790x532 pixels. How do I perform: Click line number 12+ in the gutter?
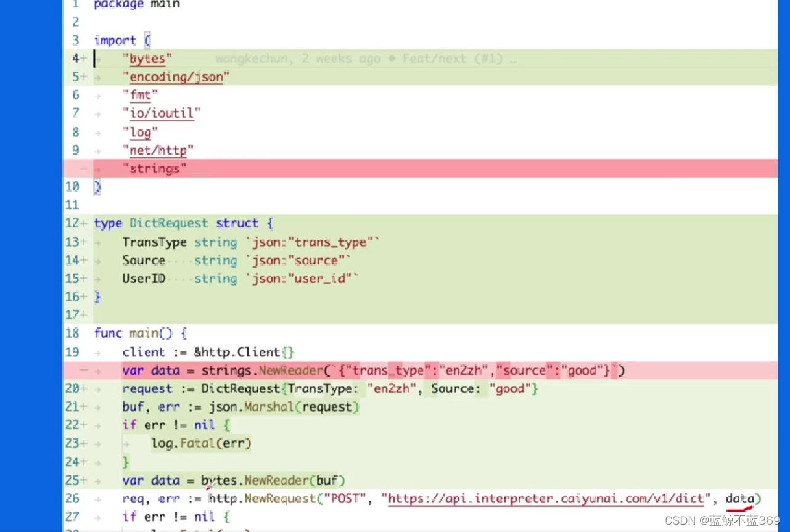pyautogui.click(x=76, y=223)
